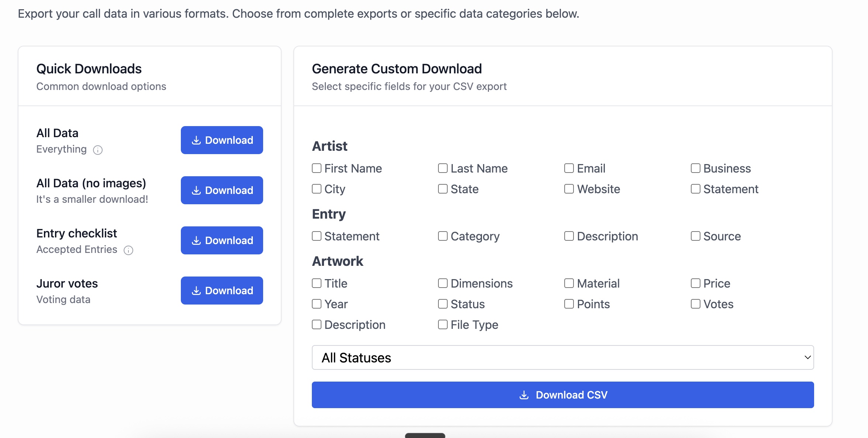
Task: Select the Website field checkbox
Action: click(x=569, y=189)
